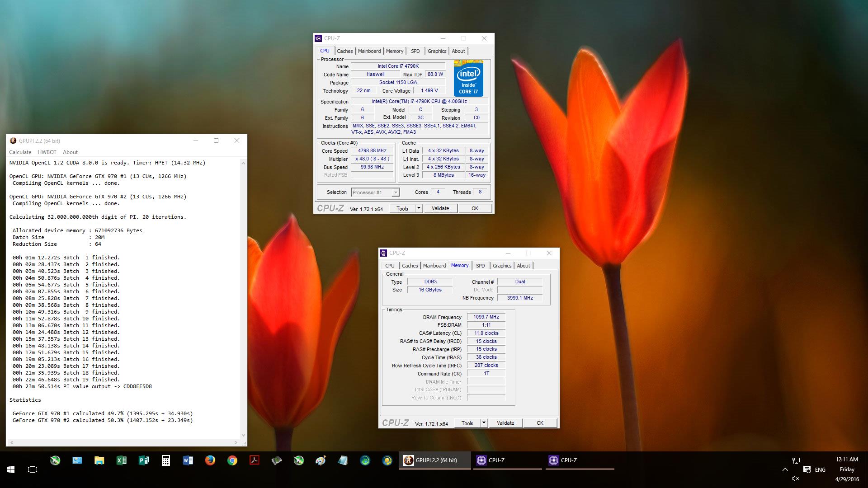868x488 pixels.
Task: Open Graphics tab in upper CPU-Z window
Action: (437, 51)
